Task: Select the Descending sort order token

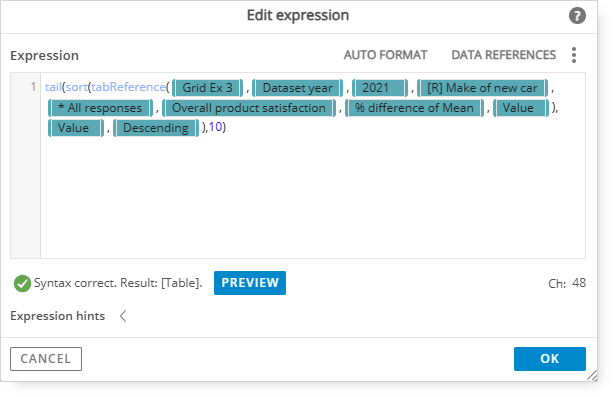Action: point(156,128)
